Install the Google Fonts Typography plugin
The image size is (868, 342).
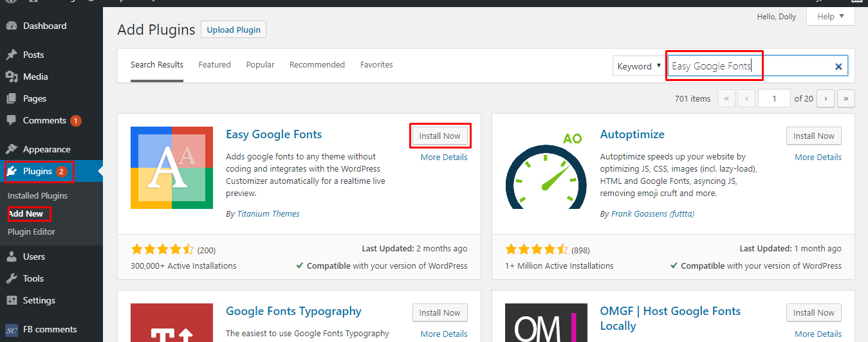tap(440, 312)
